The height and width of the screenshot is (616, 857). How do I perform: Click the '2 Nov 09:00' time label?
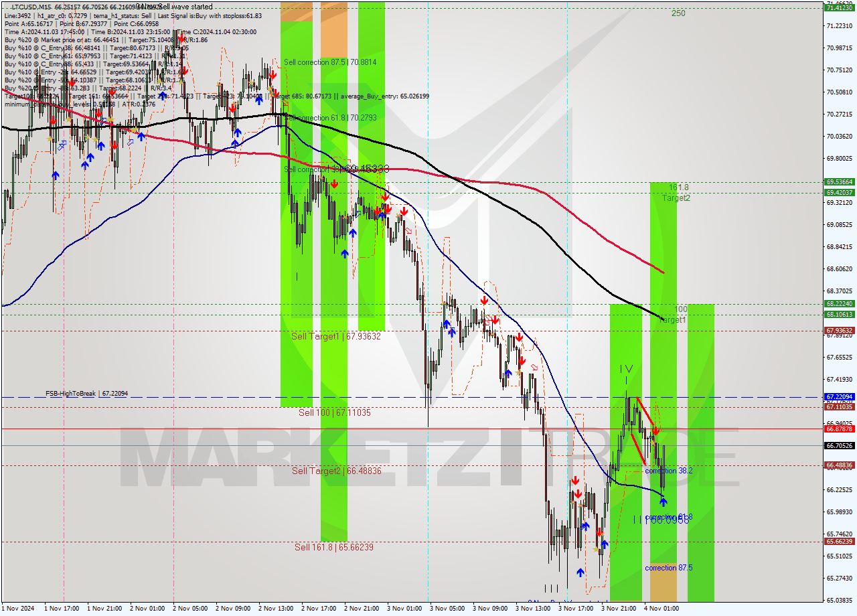point(233,609)
